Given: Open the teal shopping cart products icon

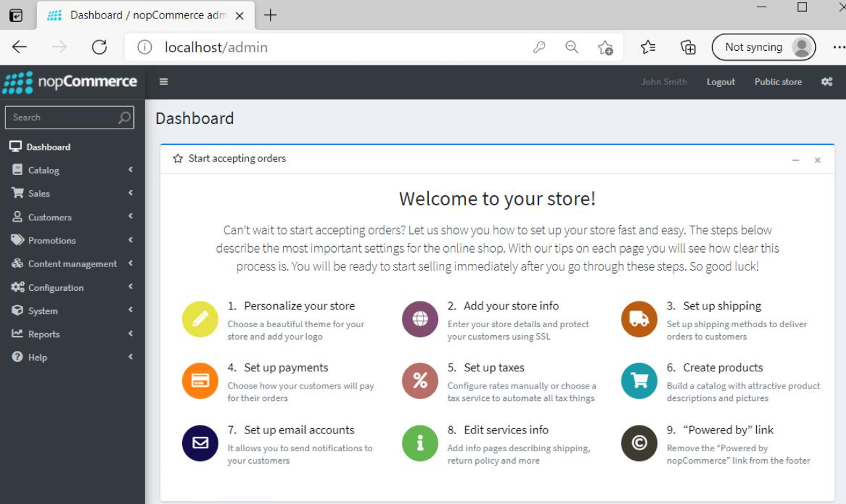Looking at the screenshot, I should tap(639, 381).
